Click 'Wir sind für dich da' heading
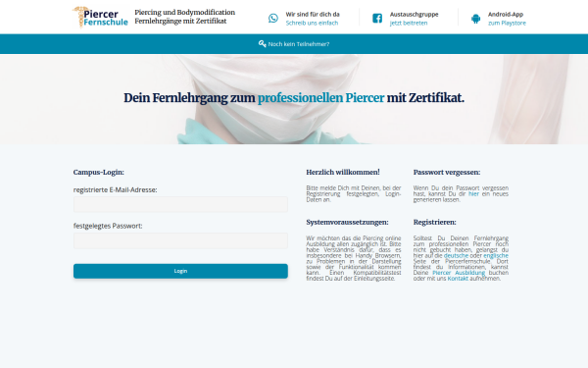The width and height of the screenshot is (588, 368). tap(313, 15)
